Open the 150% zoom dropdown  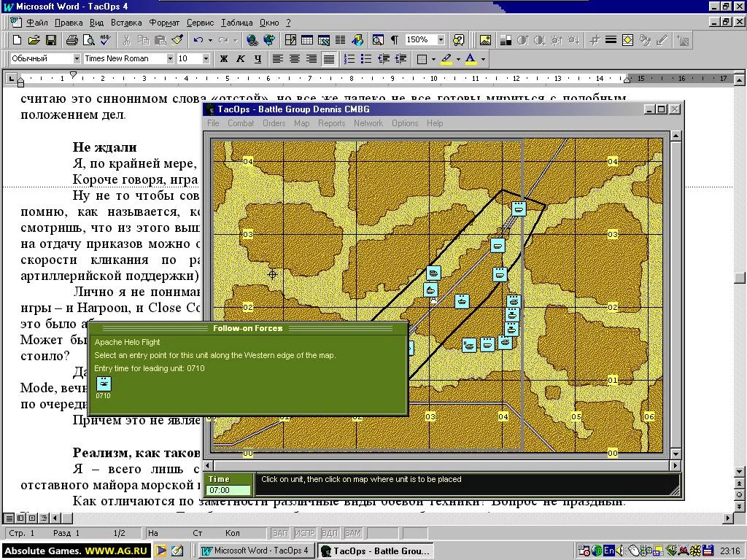click(441, 40)
